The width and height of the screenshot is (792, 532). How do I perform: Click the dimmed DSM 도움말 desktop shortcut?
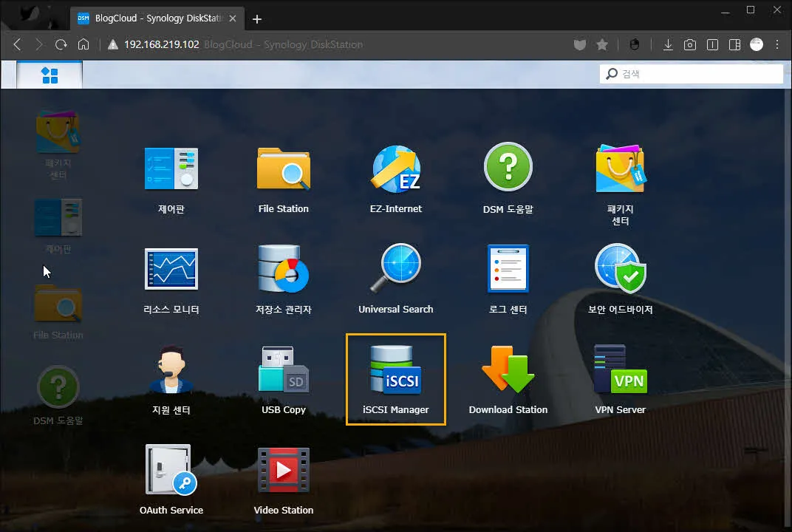58,395
